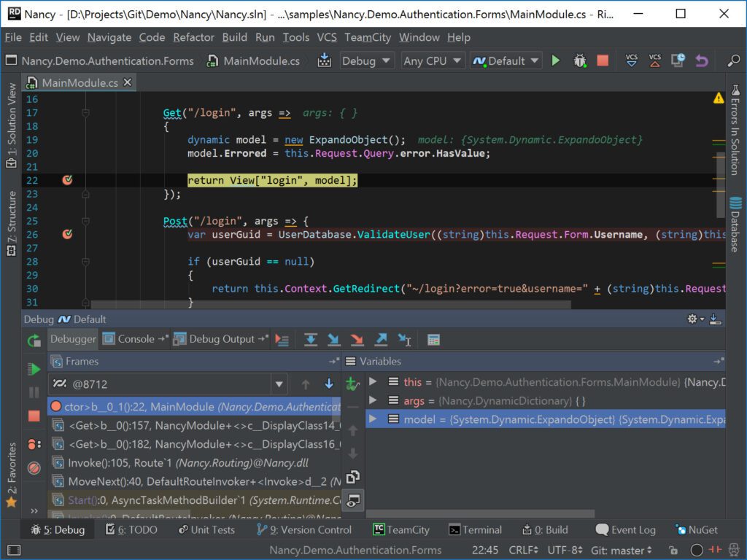747x560 pixels.
Task: Open NuGet tool window
Action: (697, 529)
